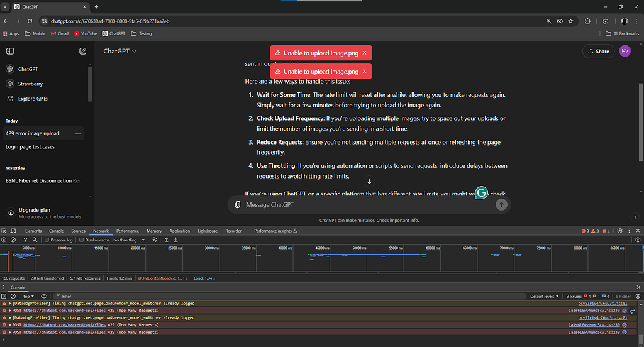Image resolution: width=644 pixels, height=347 pixels.
Task: Switch to the Elements tab
Action: point(33,231)
